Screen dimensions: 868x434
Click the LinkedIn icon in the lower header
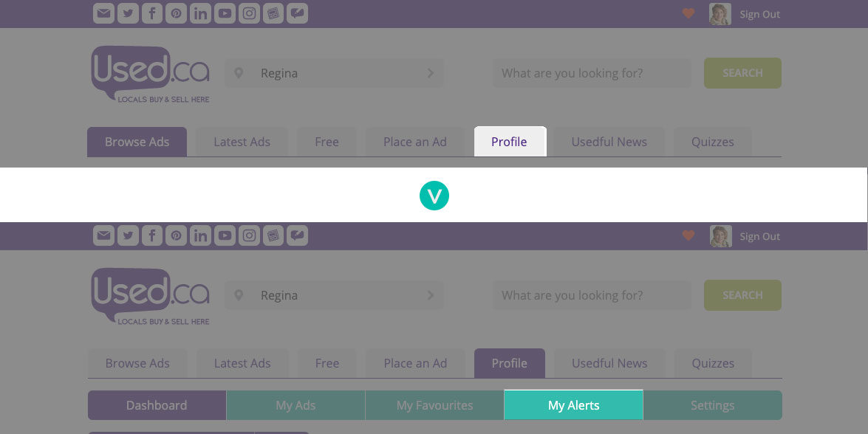click(x=200, y=235)
